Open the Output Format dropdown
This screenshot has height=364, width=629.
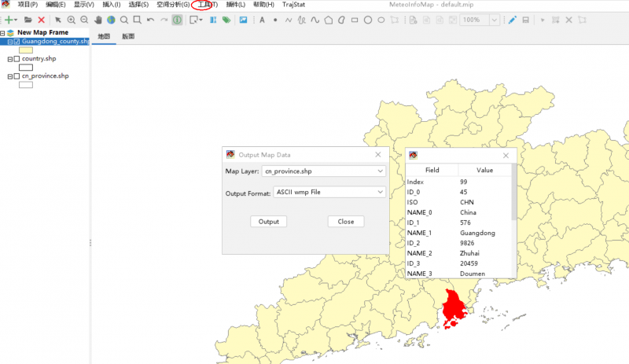pos(381,192)
